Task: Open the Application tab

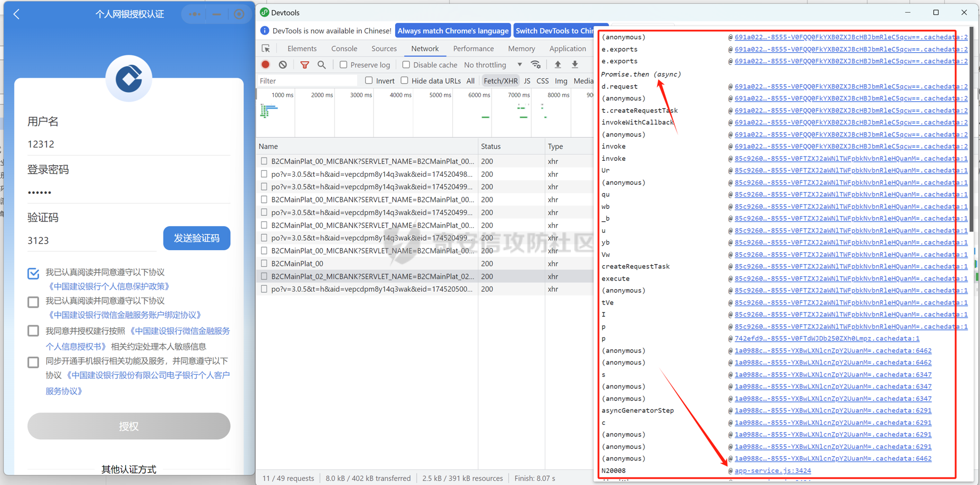Action: [568, 48]
